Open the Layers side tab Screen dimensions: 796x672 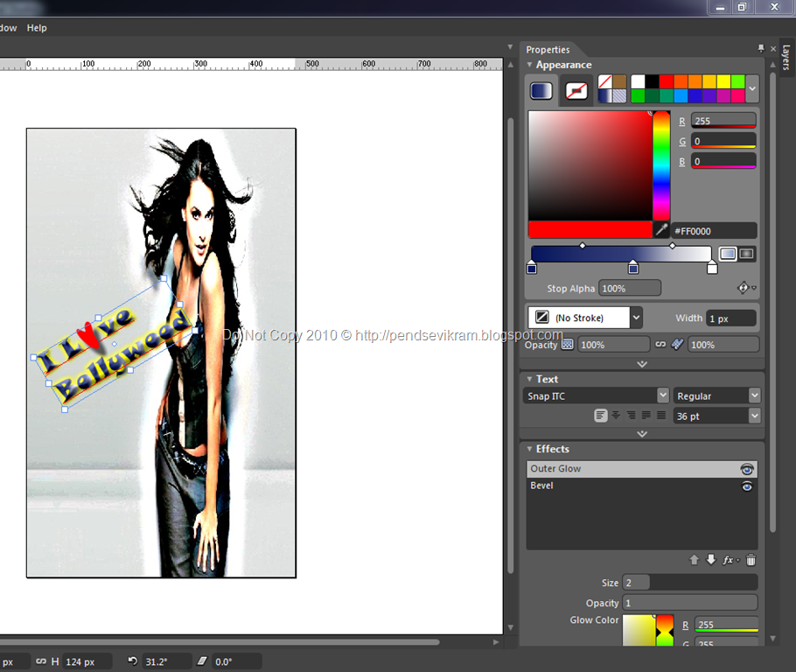[786, 58]
